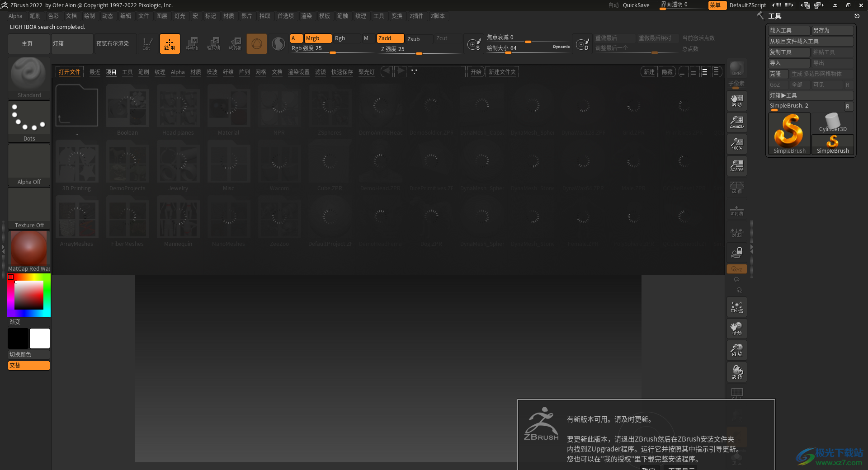Toggle the Rgb mode button
The width and height of the screenshot is (868, 470).
coord(346,38)
